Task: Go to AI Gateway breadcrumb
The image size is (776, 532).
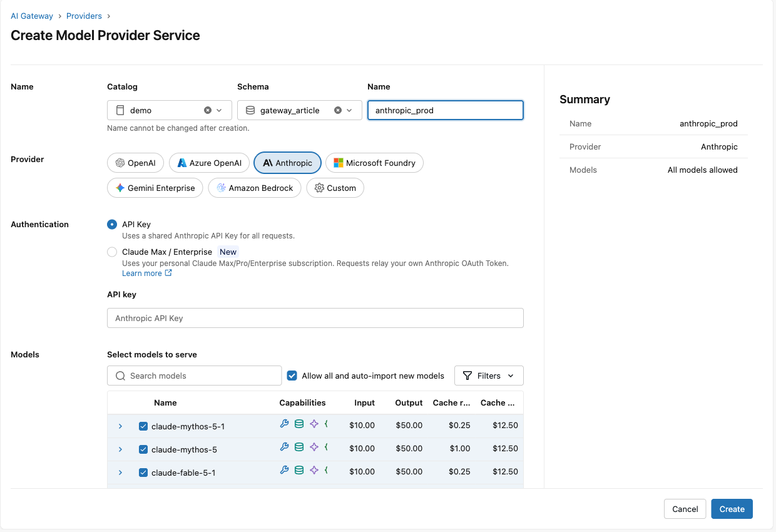Action: (32, 16)
